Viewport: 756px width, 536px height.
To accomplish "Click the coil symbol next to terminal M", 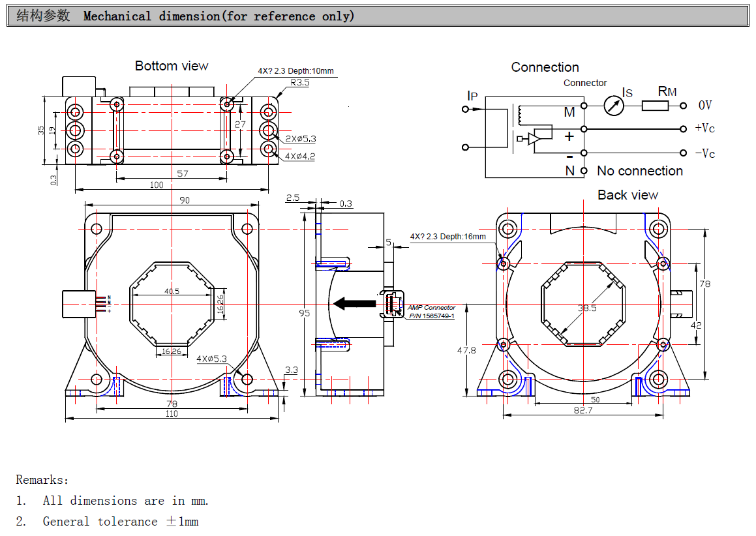I will [x=520, y=115].
